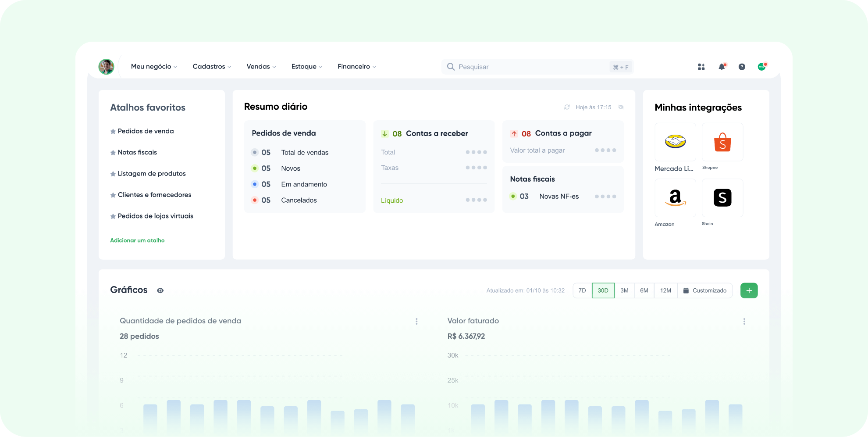Click the Cancelados orders row

[x=284, y=200]
